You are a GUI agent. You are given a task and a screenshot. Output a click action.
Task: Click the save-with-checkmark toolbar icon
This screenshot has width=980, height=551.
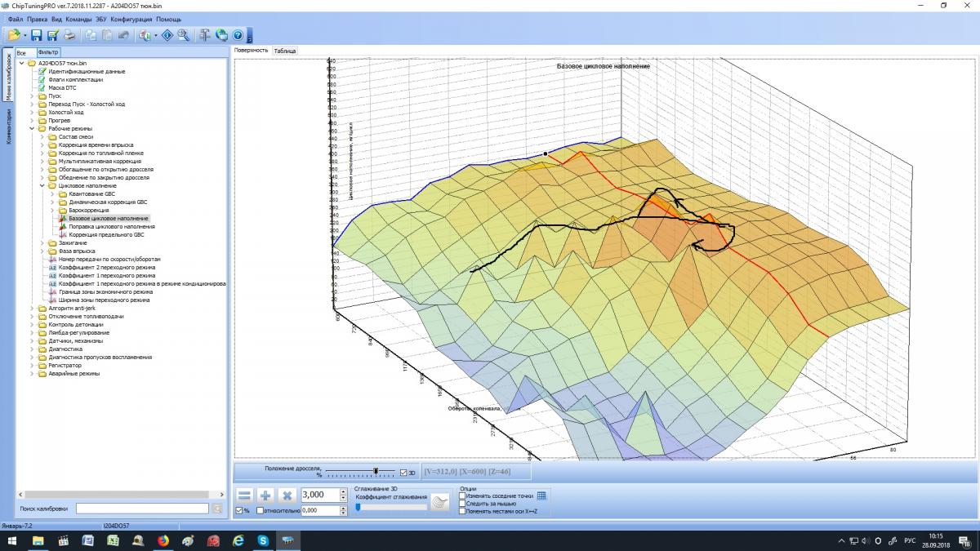(x=53, y=35)
